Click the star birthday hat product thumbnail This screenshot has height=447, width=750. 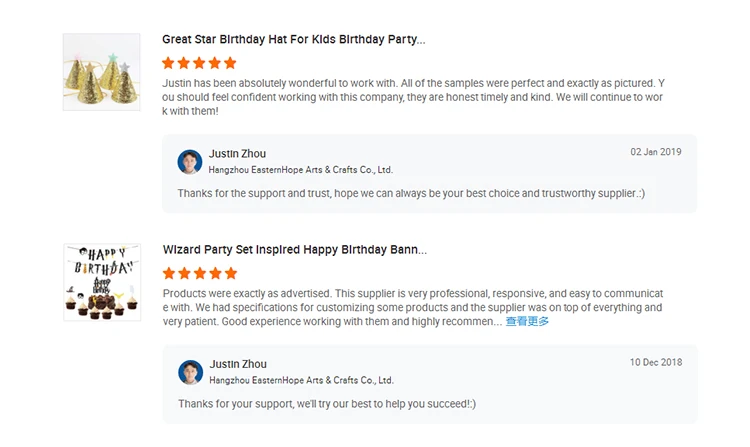coord(101,72)
